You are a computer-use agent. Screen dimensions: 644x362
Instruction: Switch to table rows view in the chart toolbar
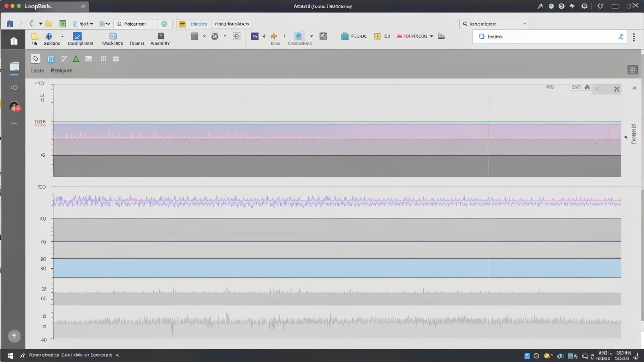116,59
